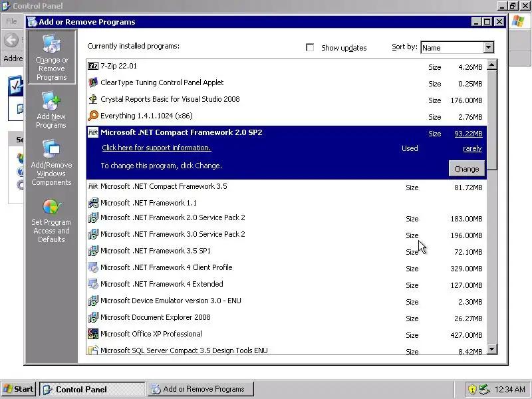Open the Add New Programs section
The width and height of the screenshot is (532, 399).
pos(51,110)
